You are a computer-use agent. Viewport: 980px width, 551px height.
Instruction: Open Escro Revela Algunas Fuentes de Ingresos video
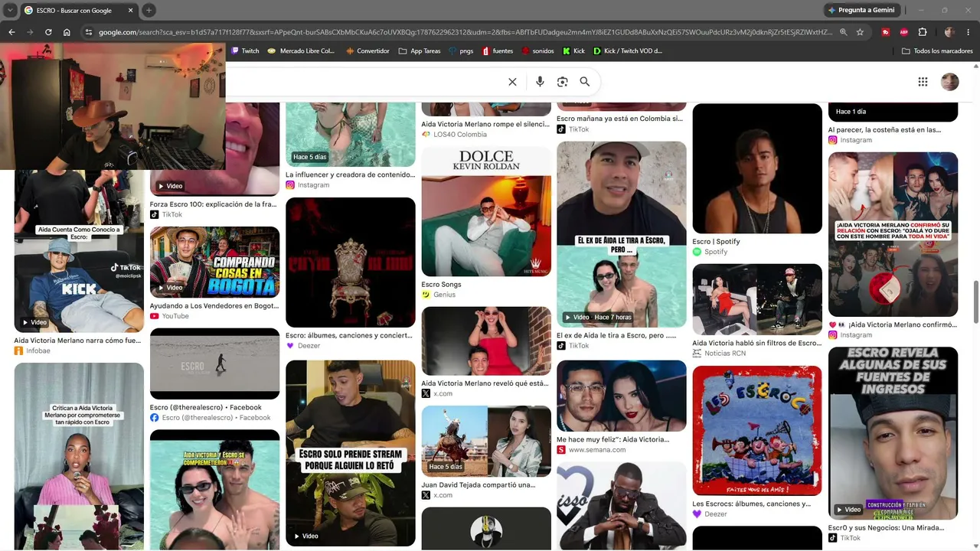click(x=893, y=433)
